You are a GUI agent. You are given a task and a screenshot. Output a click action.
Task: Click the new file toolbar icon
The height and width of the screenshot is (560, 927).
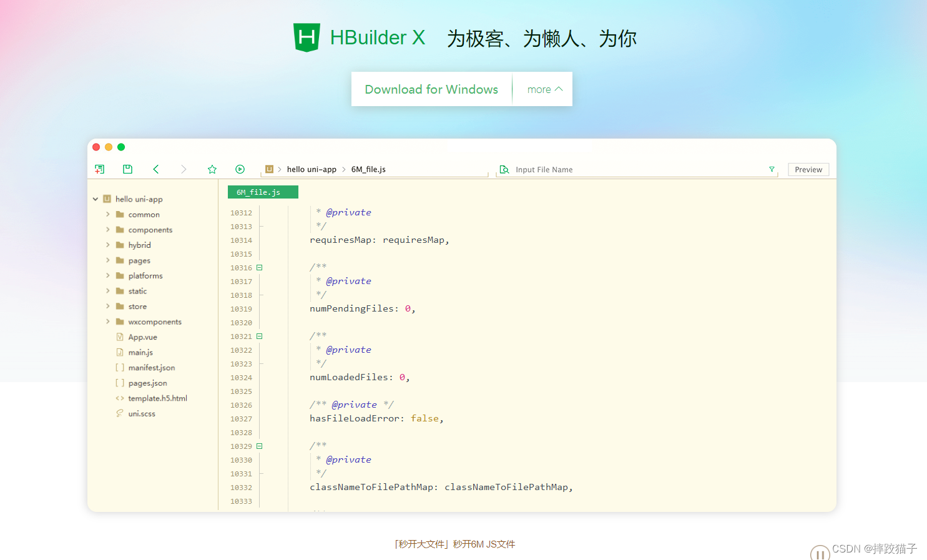click(99, 169)
